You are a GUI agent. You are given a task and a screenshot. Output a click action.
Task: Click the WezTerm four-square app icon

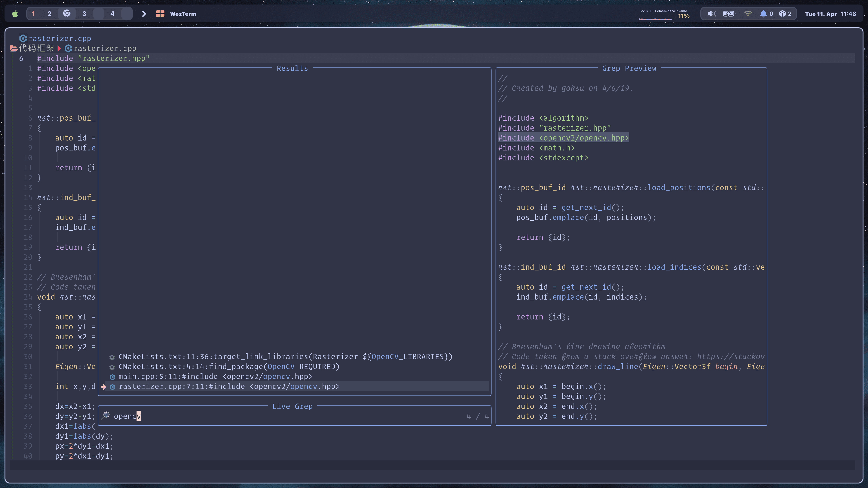click(160, 14)
